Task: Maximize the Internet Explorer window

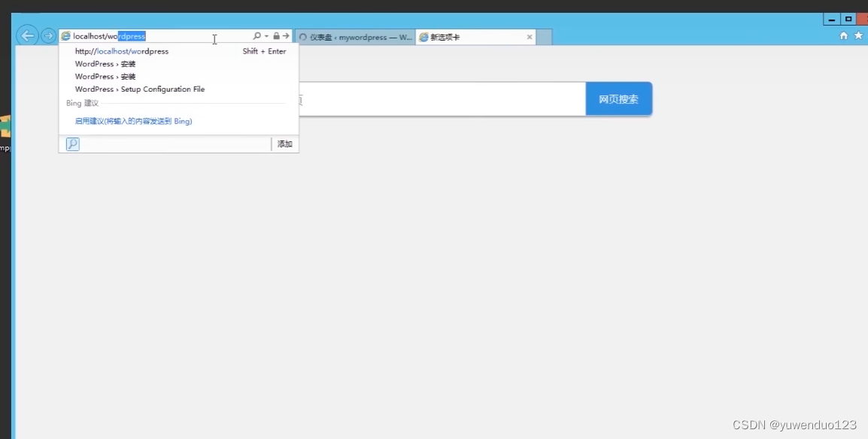Action: [x=848, y=20]
